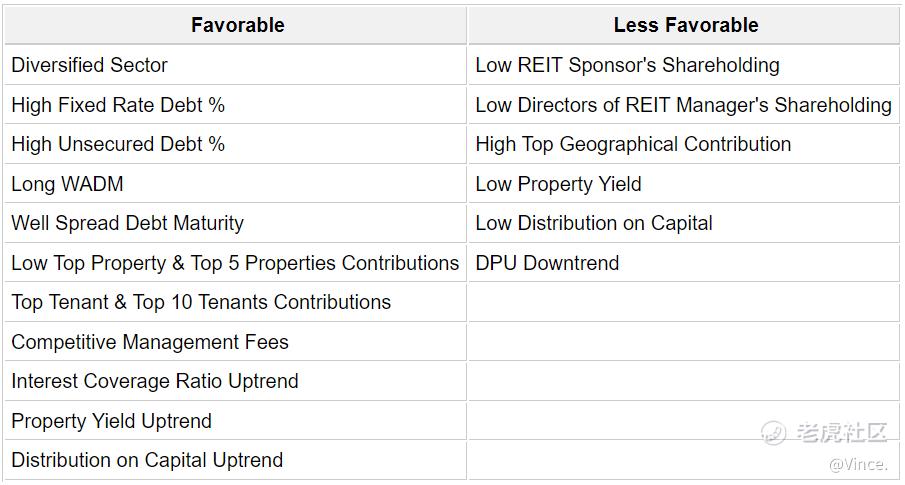The height and width of the screenshot is (485, 905).
Task: Click the Less Favorable column header
Action: point(684,25)
